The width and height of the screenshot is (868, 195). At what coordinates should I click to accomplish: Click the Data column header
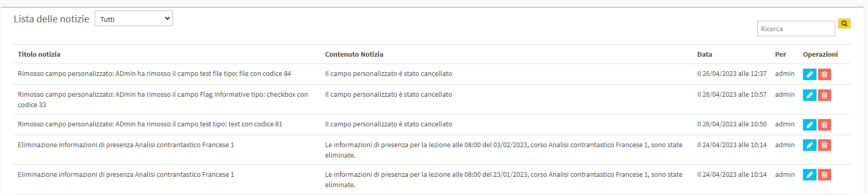coord(705,54)
